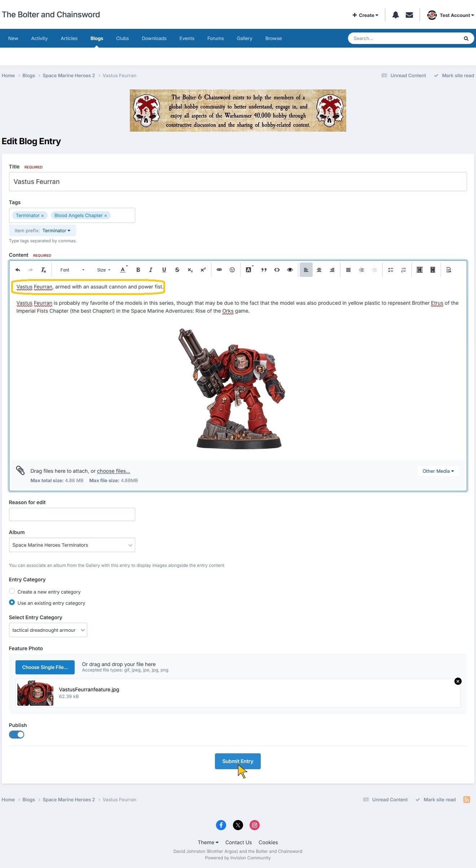This screenshot has width=476, height=868.
Task: Click the quote block icon
Action: click(x=264, y=270)
